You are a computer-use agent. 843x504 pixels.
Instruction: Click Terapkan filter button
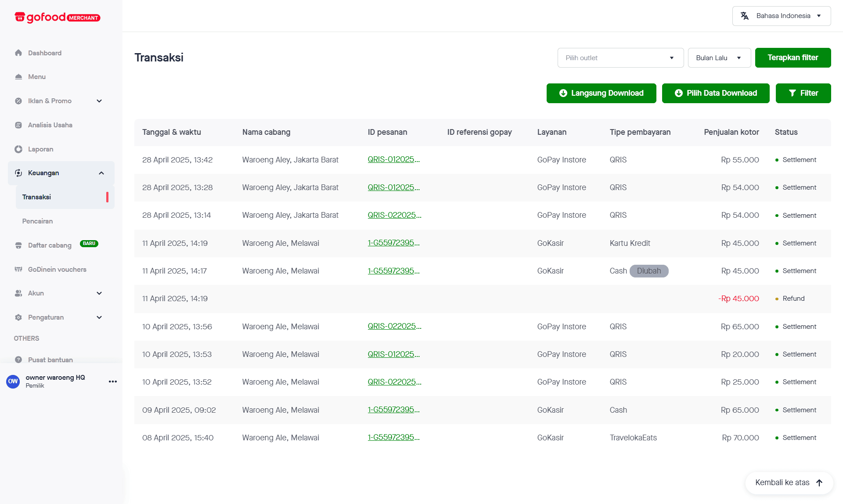[x=793, y=58]
